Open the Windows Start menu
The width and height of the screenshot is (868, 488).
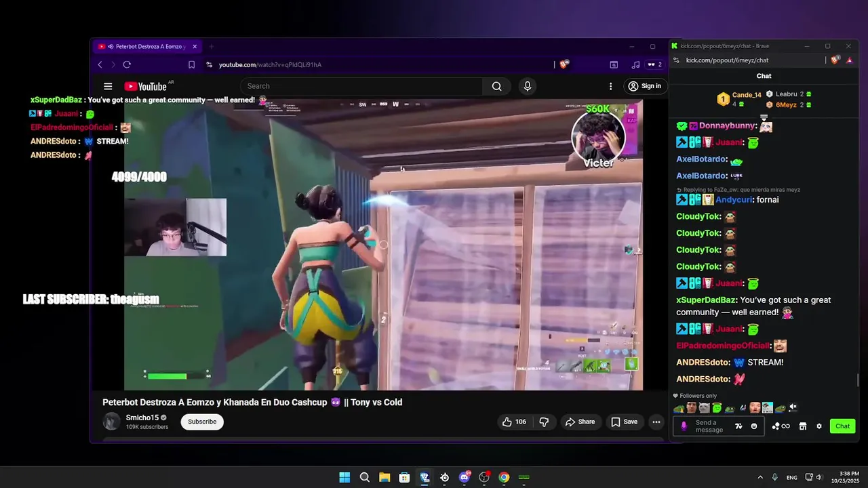point(344,477)
